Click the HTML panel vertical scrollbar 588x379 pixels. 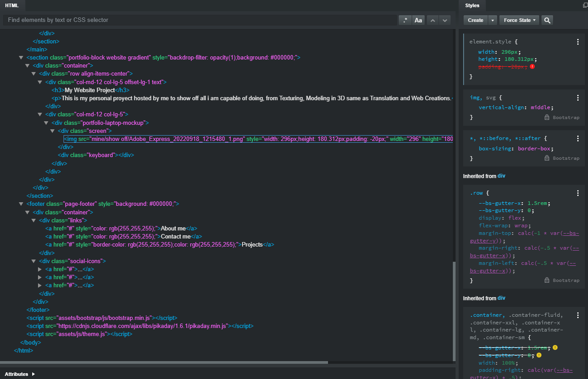[454, 311]
